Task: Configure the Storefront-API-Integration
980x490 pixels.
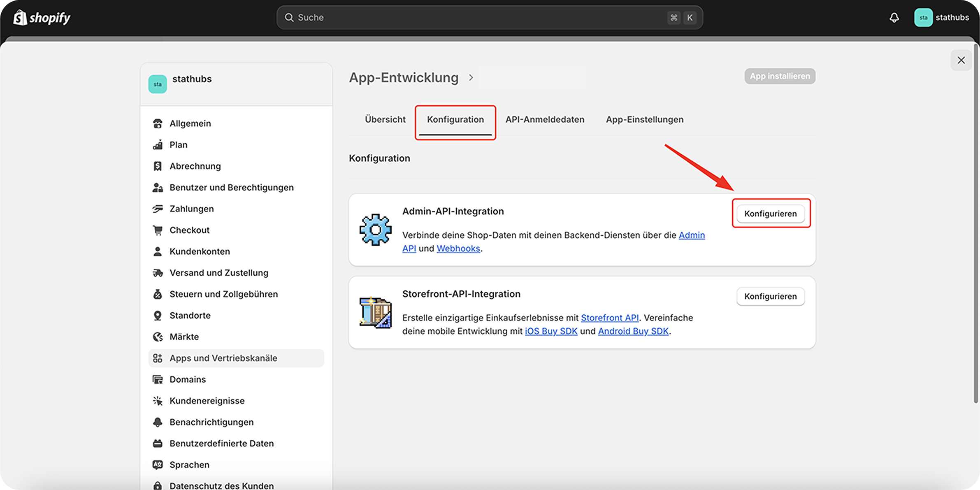Action: pyautogui.click(x=771, y=296)
